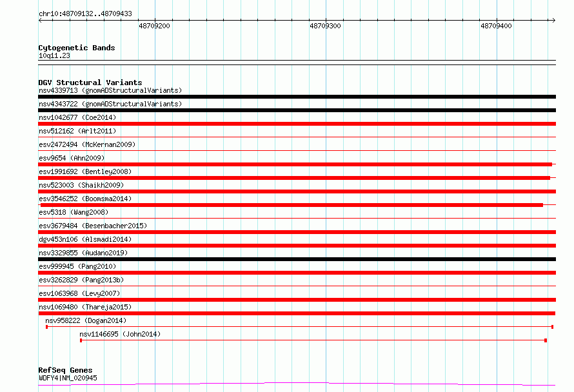Open variant esv1991692 (Bentley2008)
Image resolution: width=574 pixels, height=392 pixels.
[85, 171]
